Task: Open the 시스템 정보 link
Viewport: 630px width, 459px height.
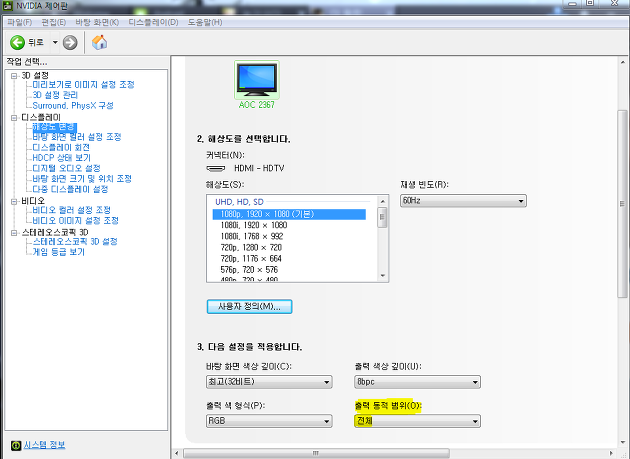Action: coord(44,445)
